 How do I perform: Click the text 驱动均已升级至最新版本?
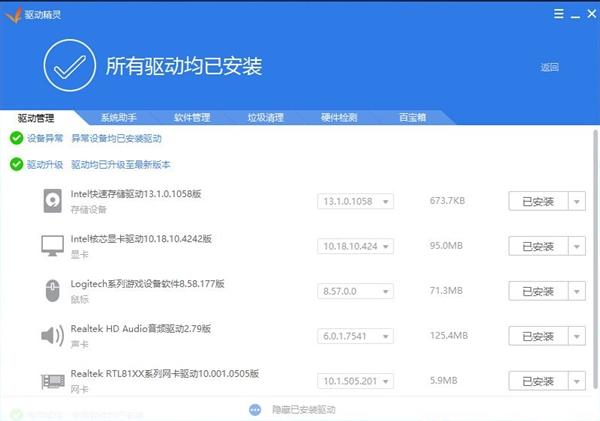(121, 165)
